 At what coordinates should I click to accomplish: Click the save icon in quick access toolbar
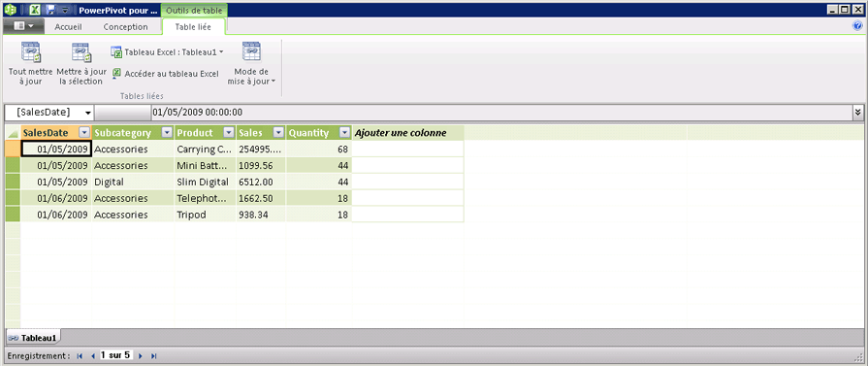(x=50, y=10)
